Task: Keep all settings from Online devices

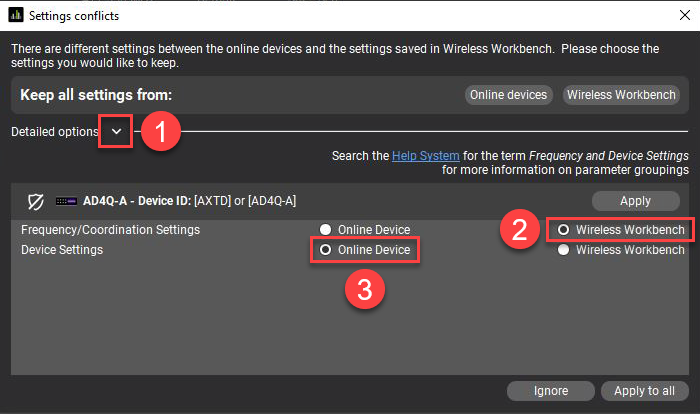Action: [x=509, y=95]
